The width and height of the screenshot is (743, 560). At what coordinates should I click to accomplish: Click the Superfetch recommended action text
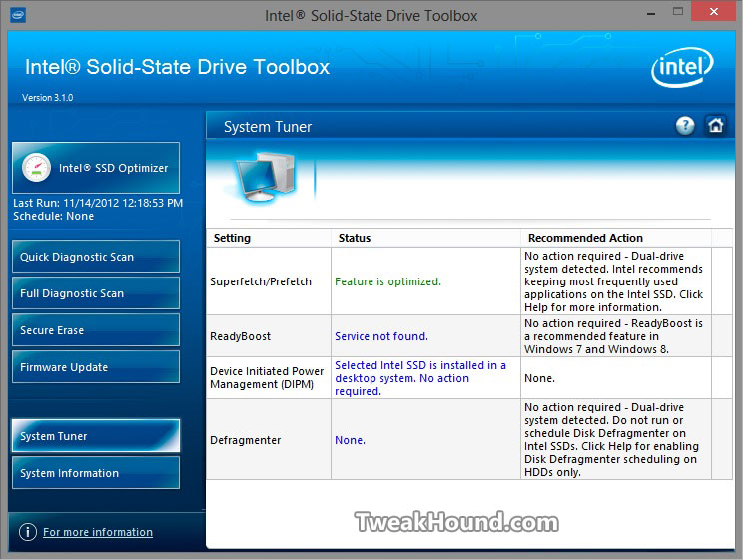613,281
